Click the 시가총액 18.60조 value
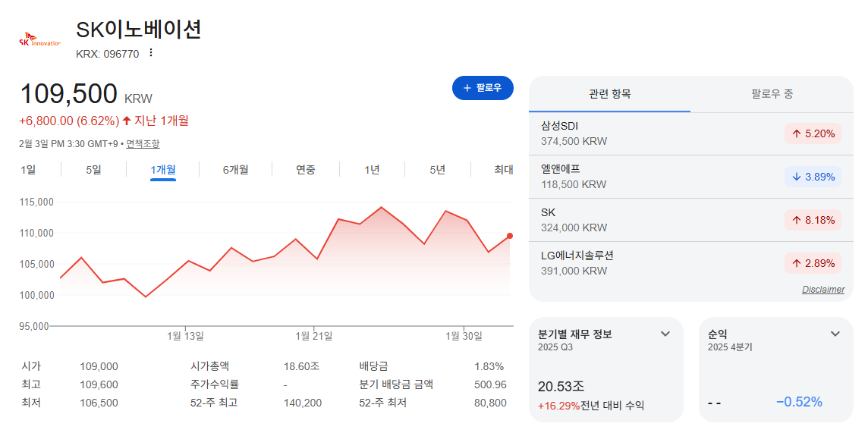The height and width of the screenshot is (433, 868). click(301, 366)
